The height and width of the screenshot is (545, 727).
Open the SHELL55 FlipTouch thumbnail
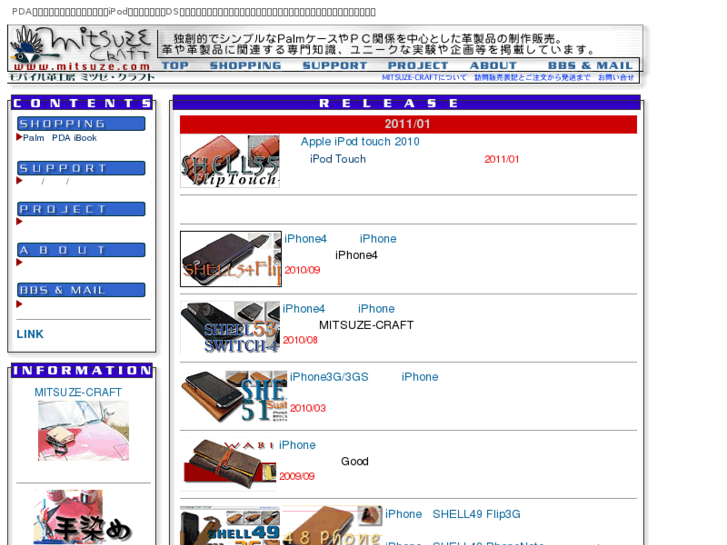coord(230,161)
